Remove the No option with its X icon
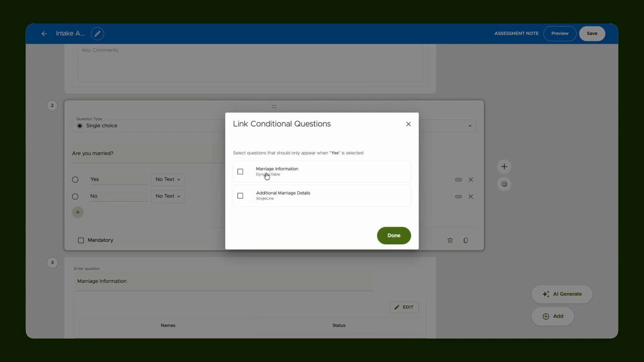Viewport: 644px width, 362px height. coord(471,196)
